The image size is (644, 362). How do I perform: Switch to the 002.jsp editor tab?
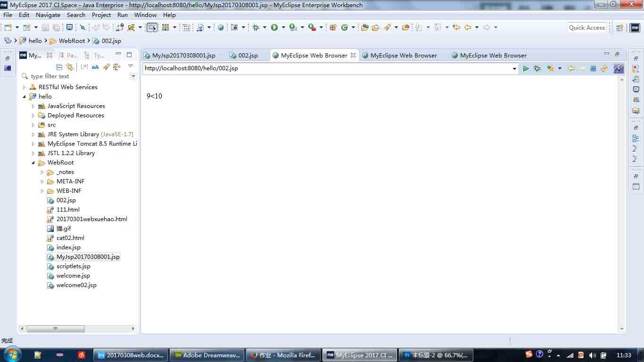pyautogui.click(x=244, y=55)
